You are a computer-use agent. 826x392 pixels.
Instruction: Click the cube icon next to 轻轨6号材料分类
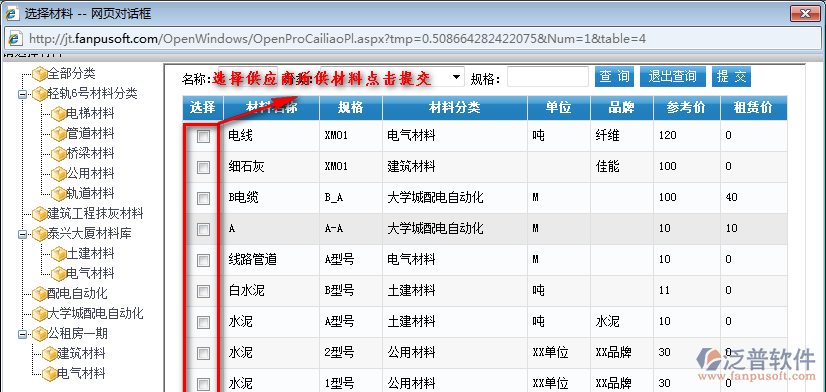tap(40, 94)
